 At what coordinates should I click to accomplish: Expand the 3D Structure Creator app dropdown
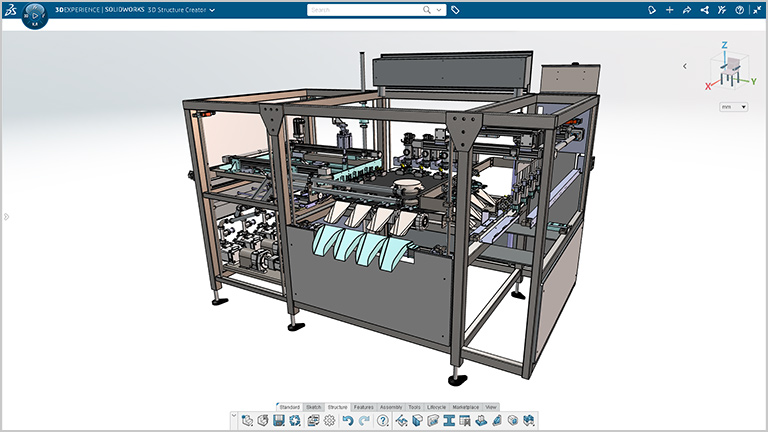tap(212, 10)
